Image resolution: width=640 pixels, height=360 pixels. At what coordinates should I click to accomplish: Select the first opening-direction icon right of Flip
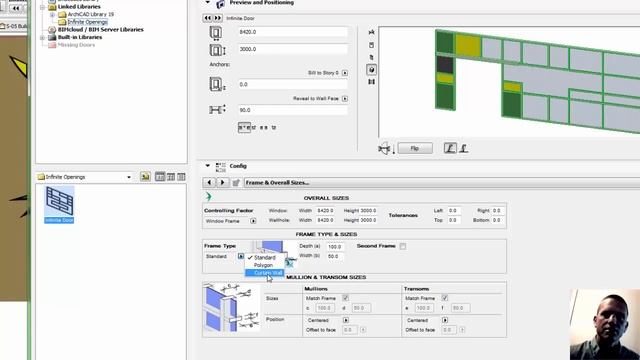point(450,148)
